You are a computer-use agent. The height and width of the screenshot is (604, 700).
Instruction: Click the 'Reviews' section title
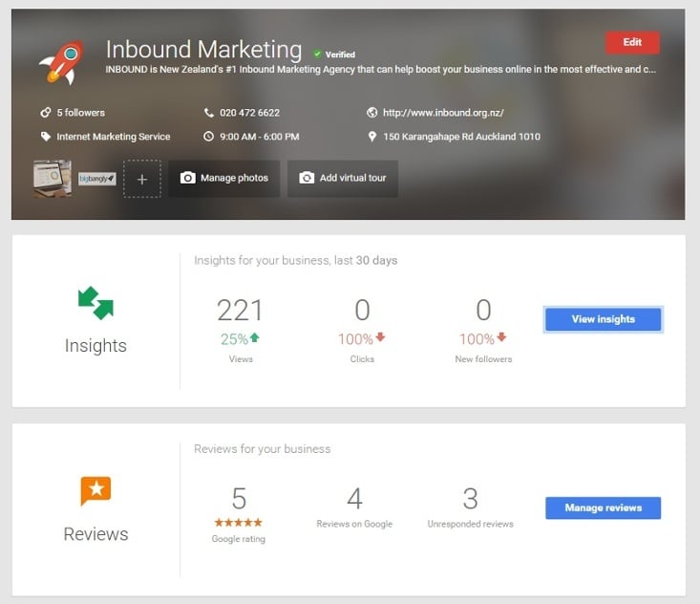coord(95,534)
